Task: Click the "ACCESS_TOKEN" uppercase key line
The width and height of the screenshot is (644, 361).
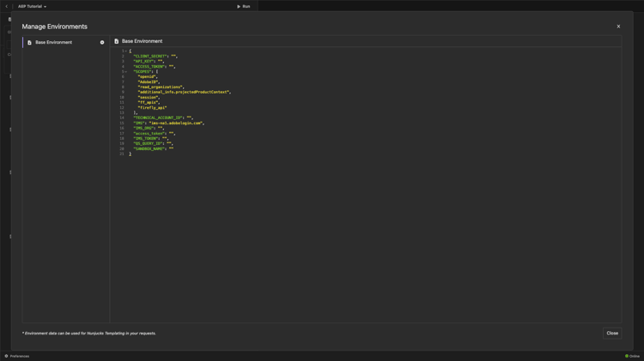Action: point(155,67)
